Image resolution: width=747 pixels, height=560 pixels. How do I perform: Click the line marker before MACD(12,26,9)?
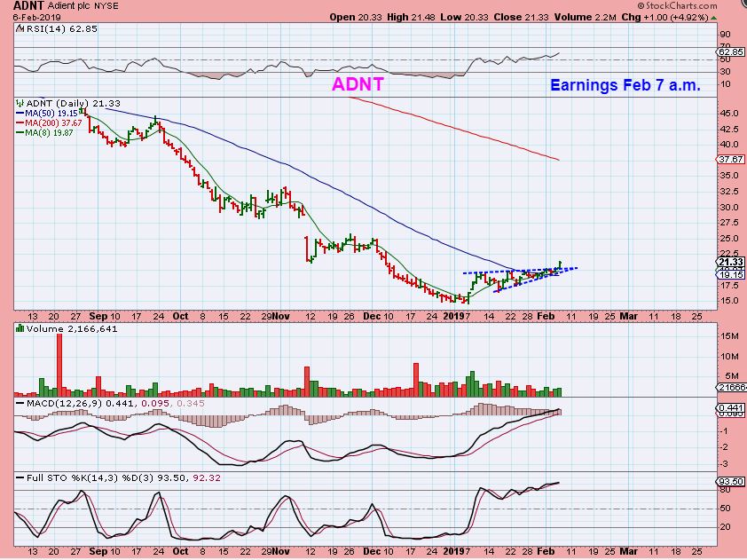coord(20,403)
